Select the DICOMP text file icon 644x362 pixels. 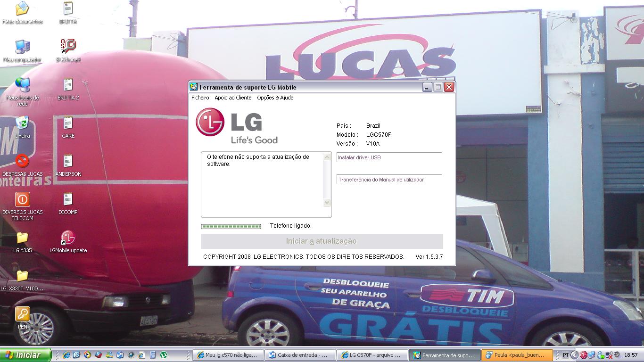[x=68, y=204]
